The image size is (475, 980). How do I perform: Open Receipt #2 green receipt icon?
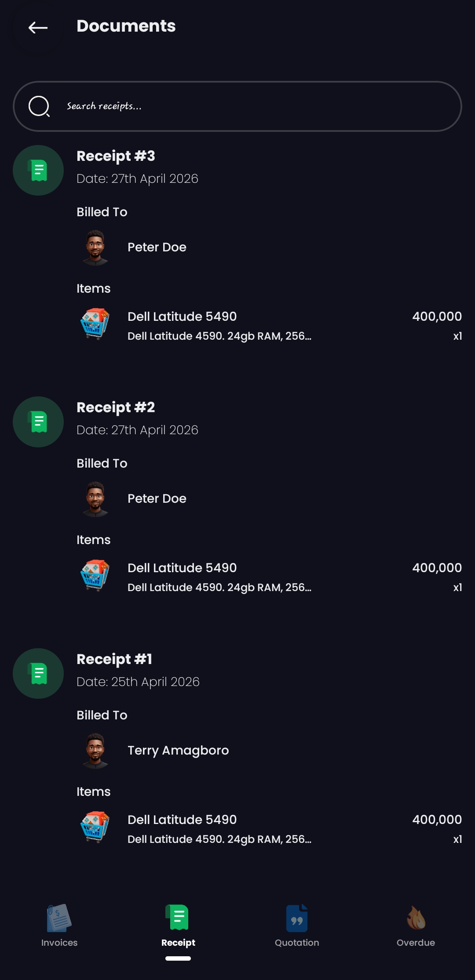[x=38, y=422]
